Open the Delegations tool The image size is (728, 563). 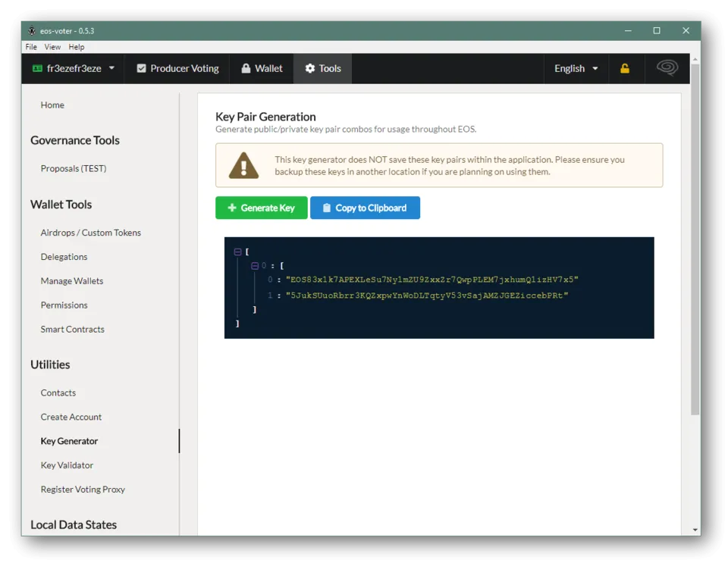click(x=64, y=257)
